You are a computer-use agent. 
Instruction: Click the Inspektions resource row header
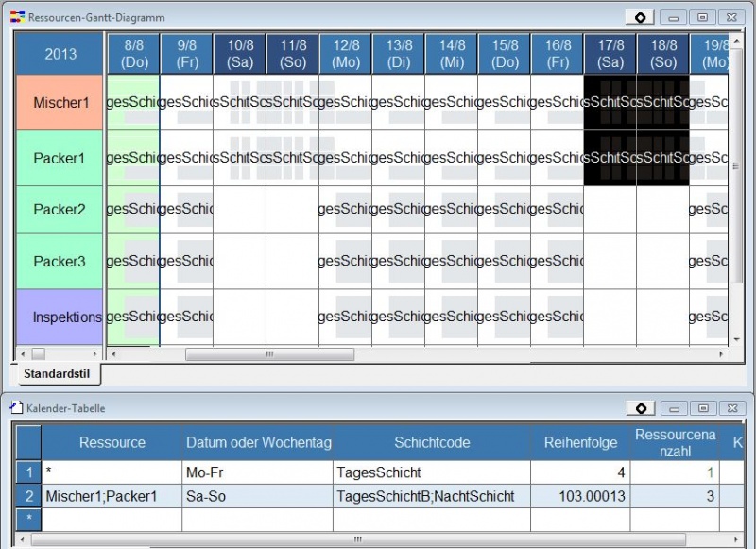click(x=60, y=317)
